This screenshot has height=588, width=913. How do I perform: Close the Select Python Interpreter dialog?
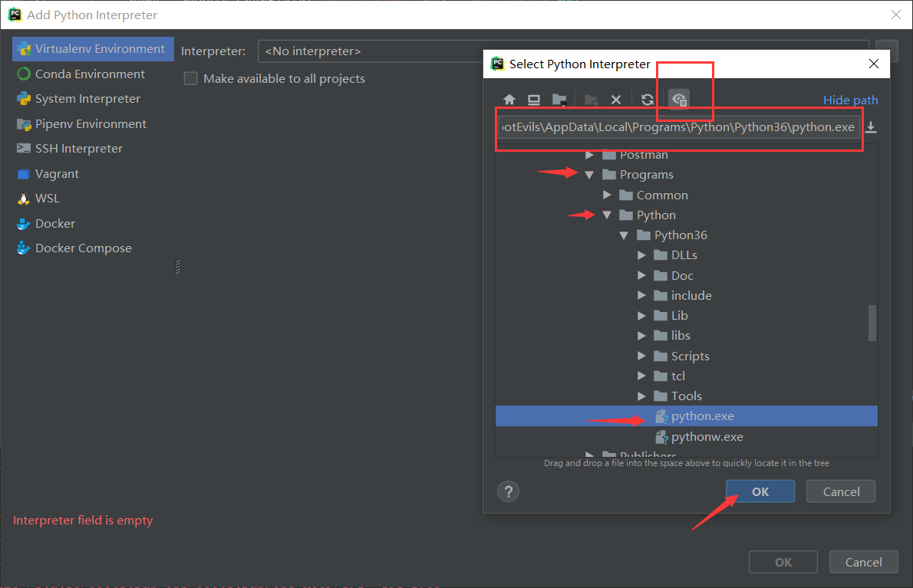[x=873, y=64]
